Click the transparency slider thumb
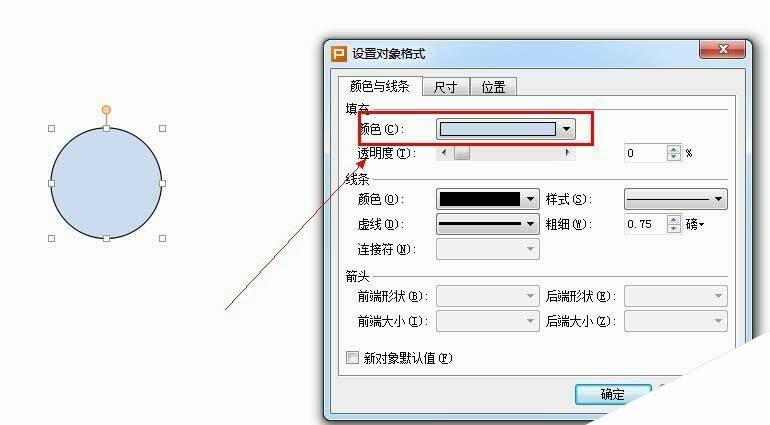This screenshot has height=425, width=770. pos(462,153)
